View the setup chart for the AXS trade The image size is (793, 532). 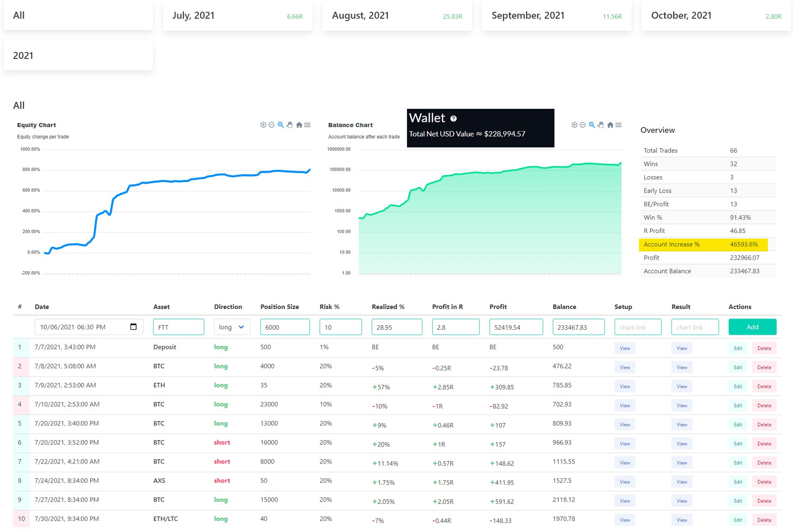pos(625,482)
